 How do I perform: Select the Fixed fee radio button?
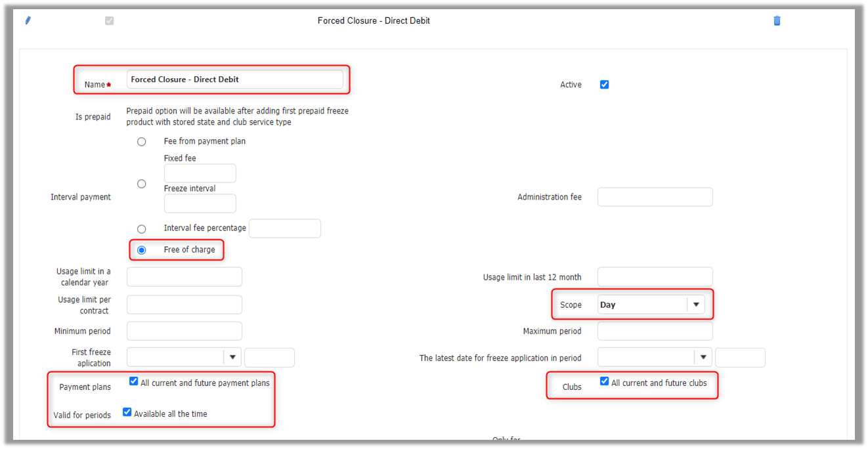tap(142, 184)
